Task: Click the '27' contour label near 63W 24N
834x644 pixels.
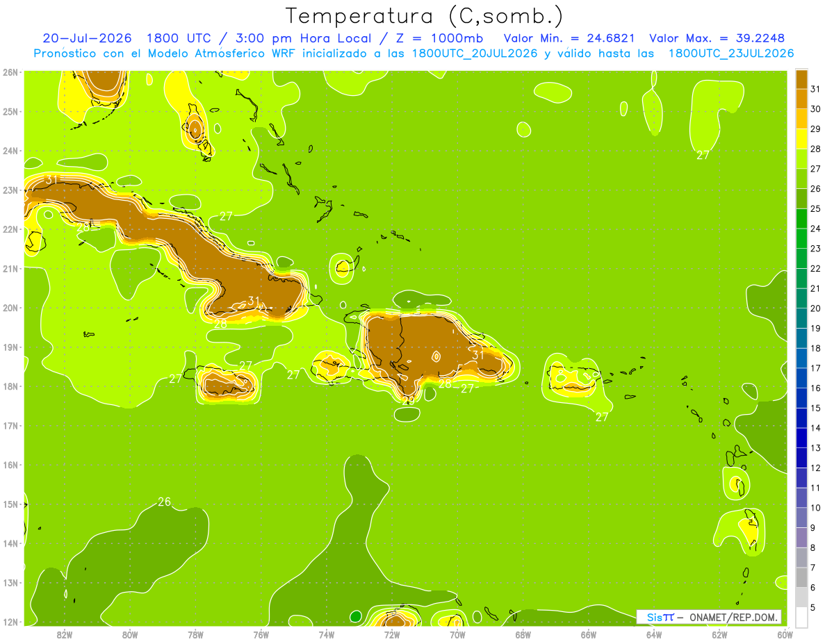Action: [x=703, y=155]
